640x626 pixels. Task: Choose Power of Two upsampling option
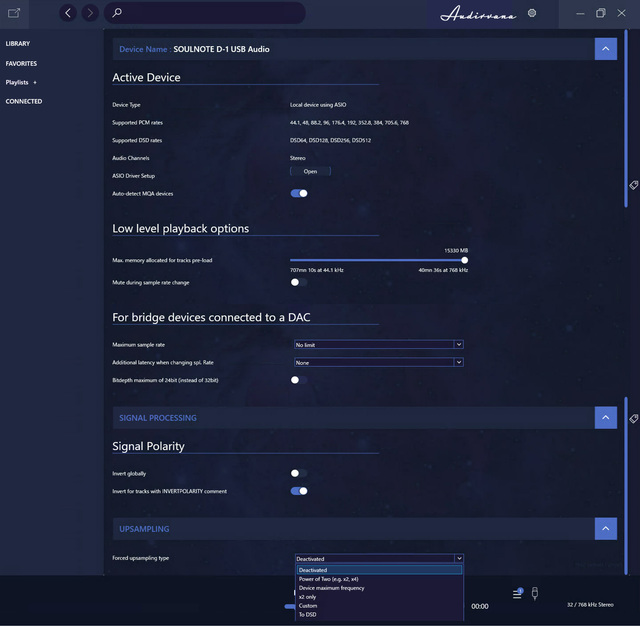(x=379, y=579)
